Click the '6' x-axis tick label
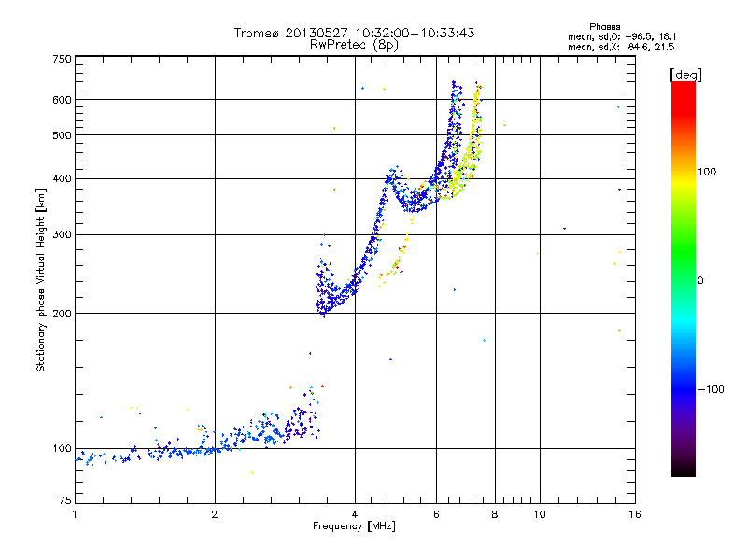The height and width of the screenshot is (560, 747). click(x=436, y=514)
